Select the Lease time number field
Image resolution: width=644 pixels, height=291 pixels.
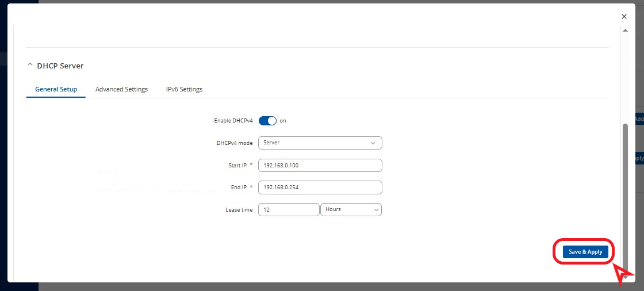[x=288, y=210]
